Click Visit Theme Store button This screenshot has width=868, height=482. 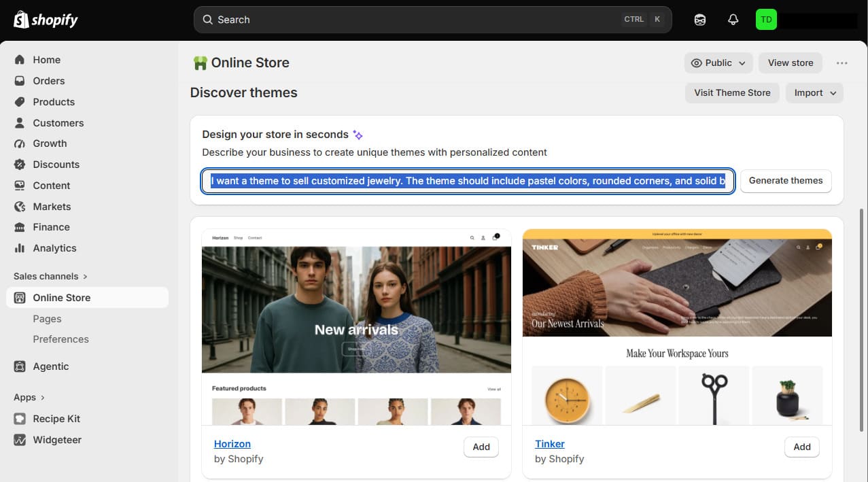732,93
